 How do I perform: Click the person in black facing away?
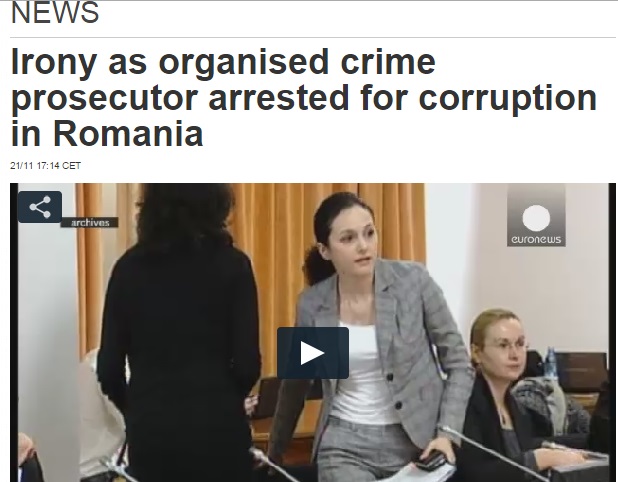pyautogui.click(x=177, y=335)
